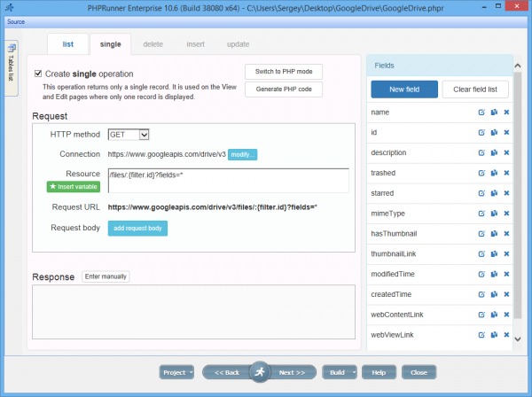Proceed with the Next button
Screen dimensions: 532x397
pyautogui.click(x=292, y=372)
